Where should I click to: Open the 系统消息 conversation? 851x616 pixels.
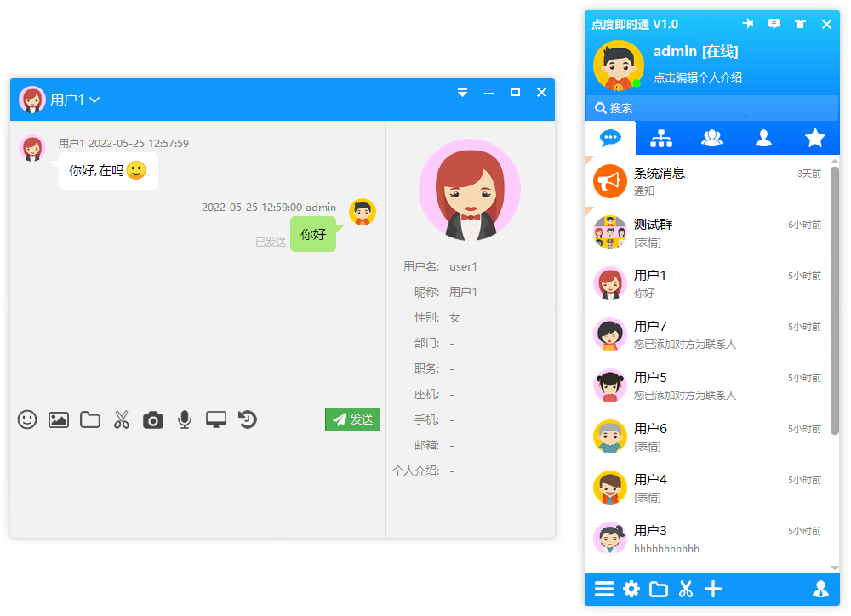click(x=707, y=182)
